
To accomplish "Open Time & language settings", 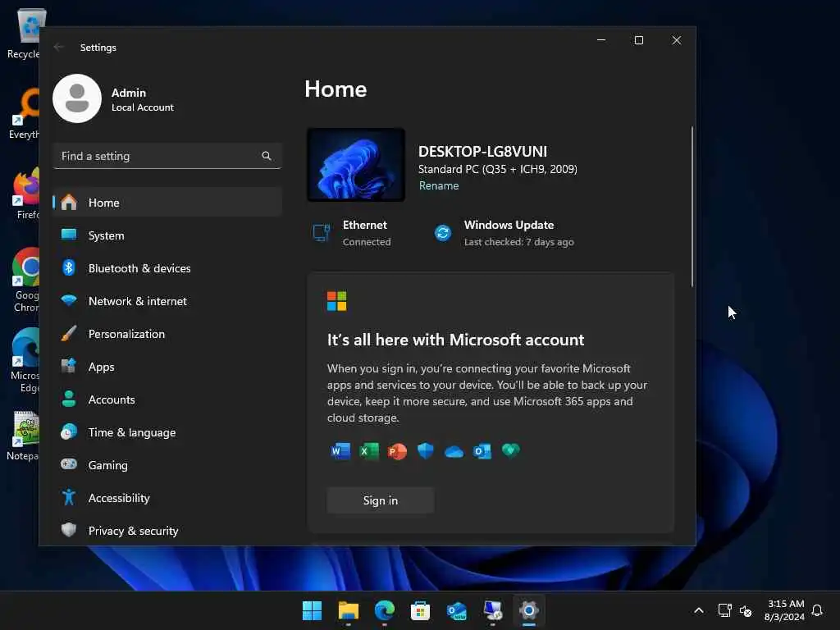I will pos(167,431).
